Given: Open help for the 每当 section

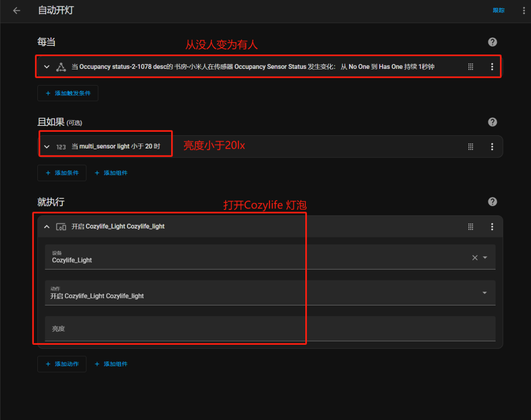Looking at the screenshot, I should point(492,42).
